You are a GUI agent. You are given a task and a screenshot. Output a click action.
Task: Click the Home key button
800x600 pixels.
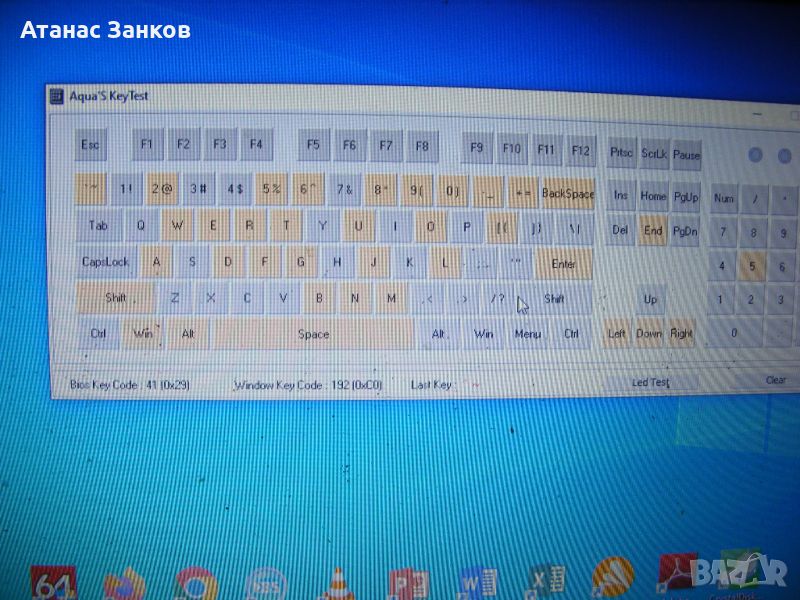click(x=653, y=196)
